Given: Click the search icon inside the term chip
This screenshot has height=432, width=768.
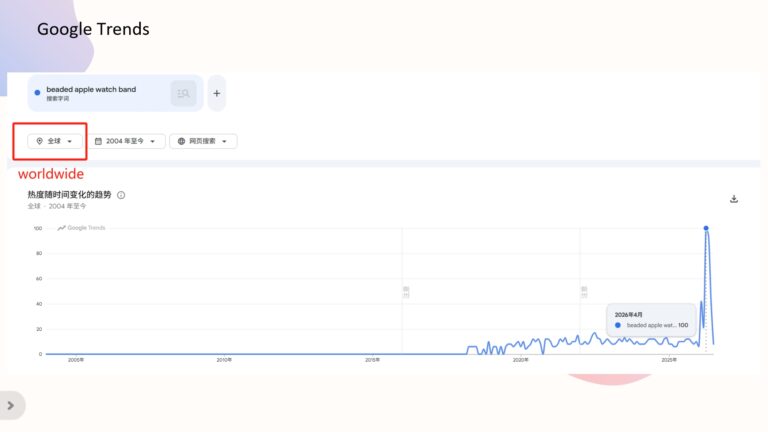Looking at the screenshot, I should (x=184, y=93).
